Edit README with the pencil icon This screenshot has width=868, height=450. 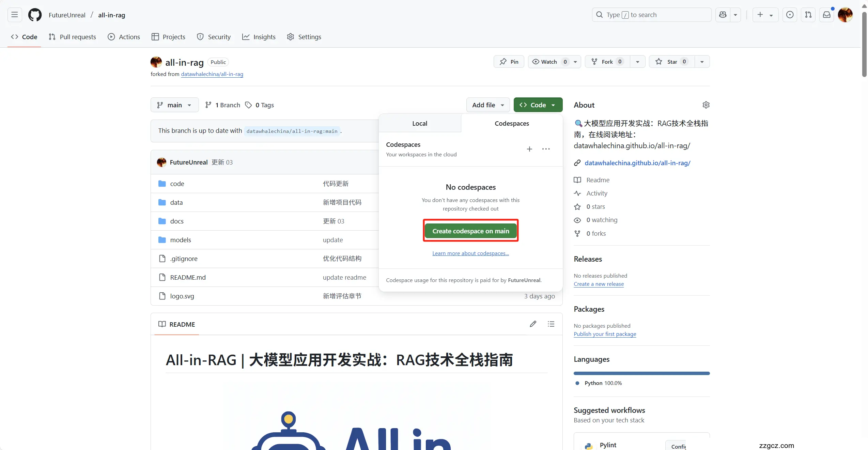click(x=533, y=324)
